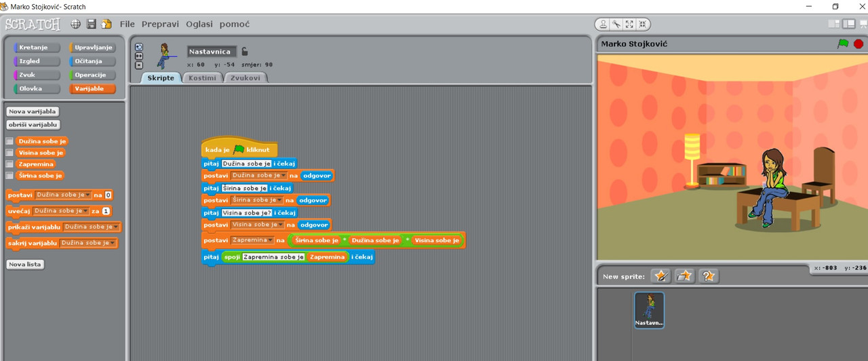Click the Scratch logo
The height and width of the screenshot is (361, 868).
(x=33, y=24)
